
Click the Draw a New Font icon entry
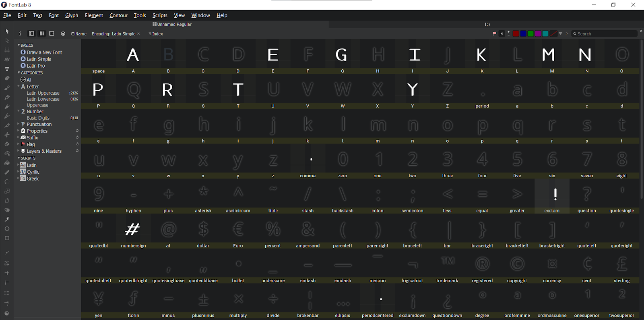[x=41, y=52]
